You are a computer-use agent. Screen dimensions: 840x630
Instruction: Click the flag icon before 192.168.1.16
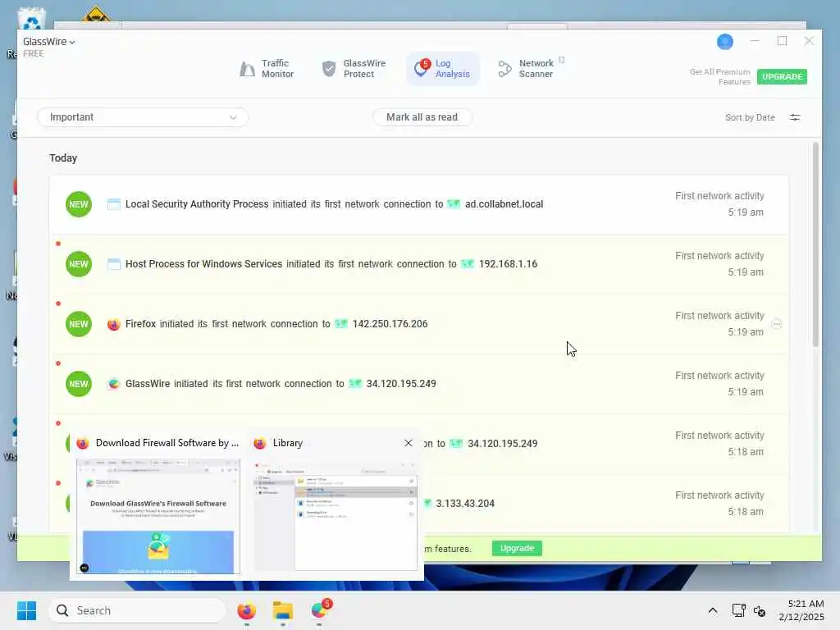pyautogui.click(x=468, y=264)
